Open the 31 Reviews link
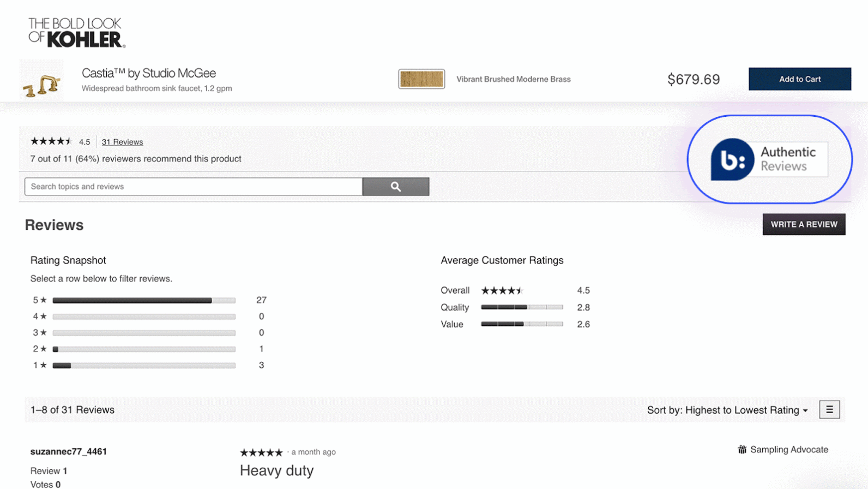 (x=122, y=142)
